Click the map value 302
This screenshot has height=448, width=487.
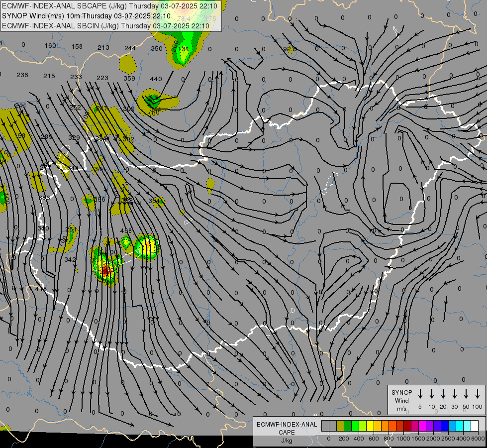click(x=128, y=139)
